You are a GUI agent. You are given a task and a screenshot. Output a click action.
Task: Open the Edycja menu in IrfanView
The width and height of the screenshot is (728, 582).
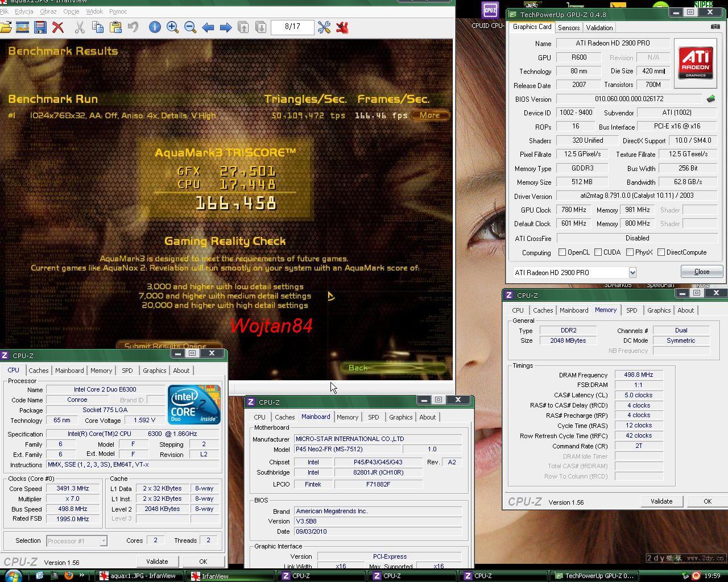(24, 11)
